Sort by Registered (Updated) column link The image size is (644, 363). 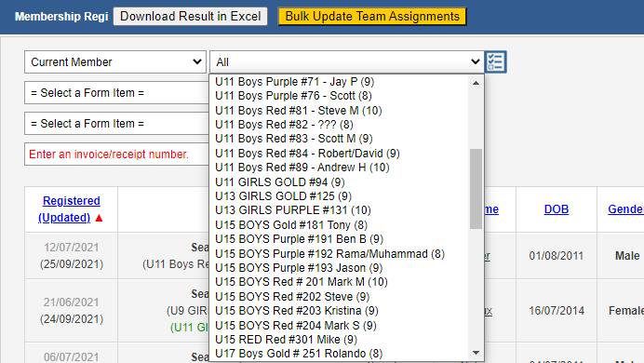(x=70, y=209)
